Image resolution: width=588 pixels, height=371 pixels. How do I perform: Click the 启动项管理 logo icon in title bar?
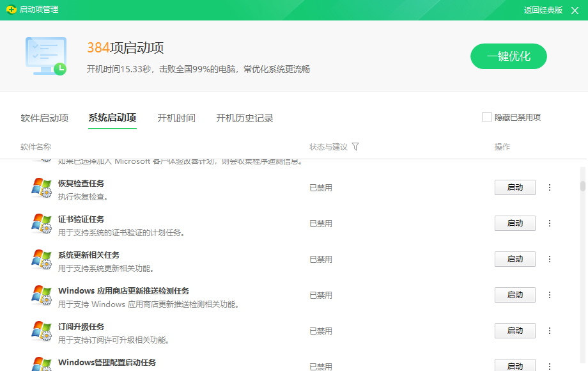11,10
